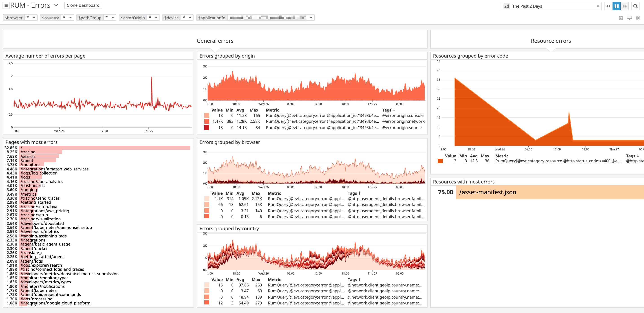
Task: Click the Max column header in origin legend
Action: pyautogui.click(x=254, y=110)
